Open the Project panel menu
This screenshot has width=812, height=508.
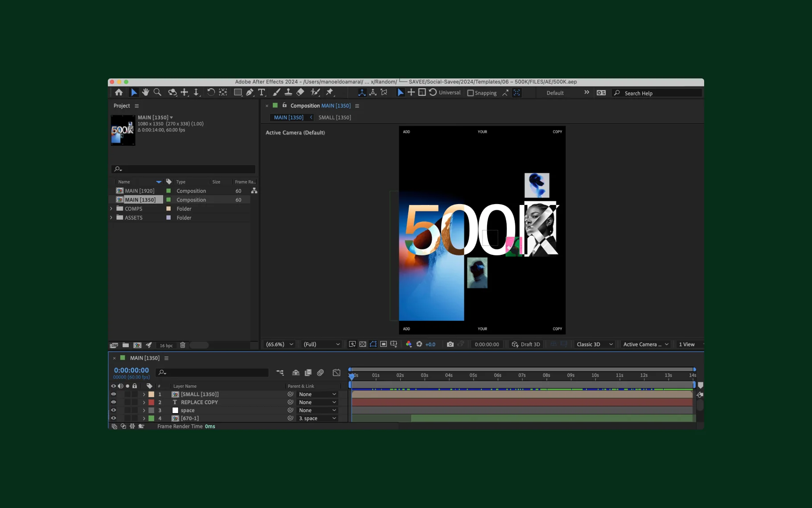click(137, 106)
